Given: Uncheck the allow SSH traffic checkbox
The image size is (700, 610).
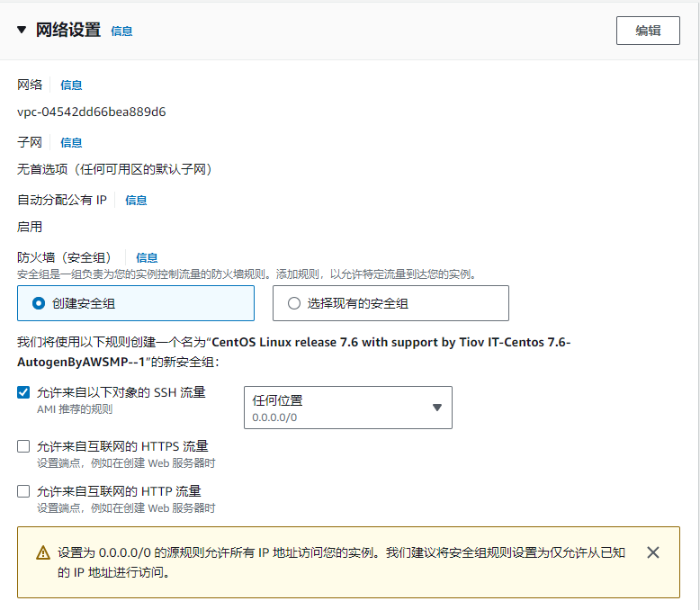Looking at the screenshot, I should [x=23, y=392].
